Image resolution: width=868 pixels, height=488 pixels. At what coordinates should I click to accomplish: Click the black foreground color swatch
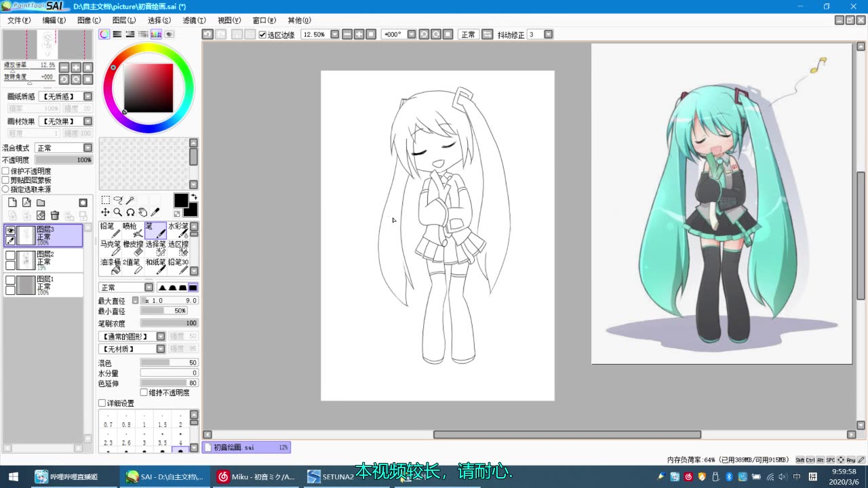coord(180,200)
